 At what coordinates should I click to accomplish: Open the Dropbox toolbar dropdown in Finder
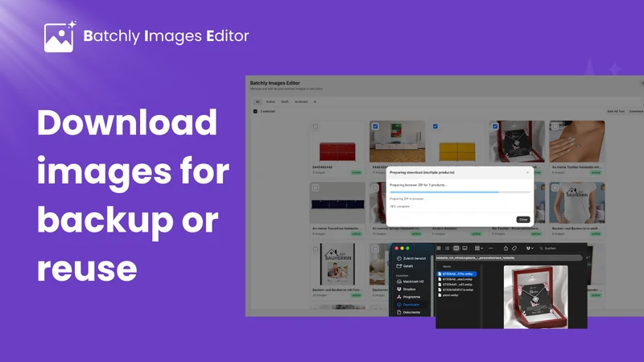[x=530, y=249]
